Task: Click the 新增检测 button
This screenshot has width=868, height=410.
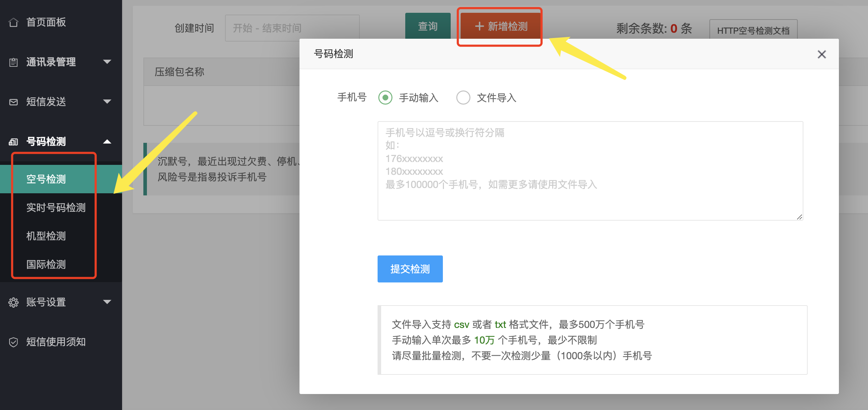Action: click(501, 26)
